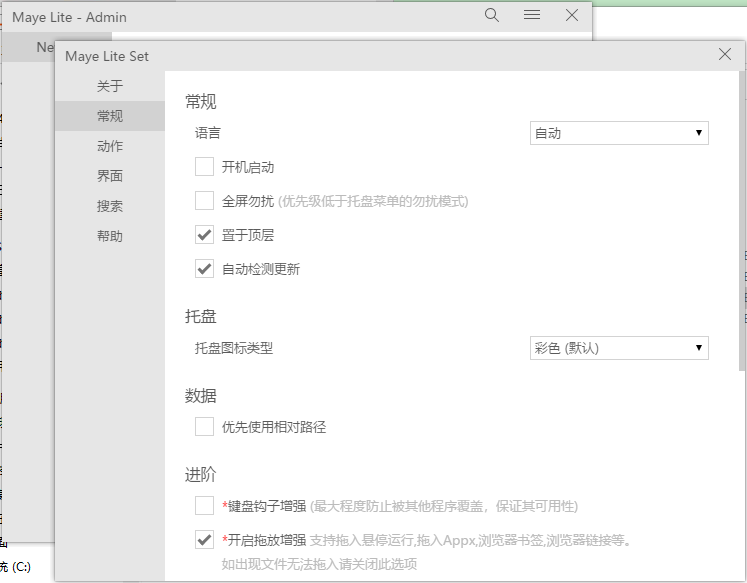Viewport: 747px width, 583px height.
Task: Click the 进阶 section heading
Action: point(201,475)
